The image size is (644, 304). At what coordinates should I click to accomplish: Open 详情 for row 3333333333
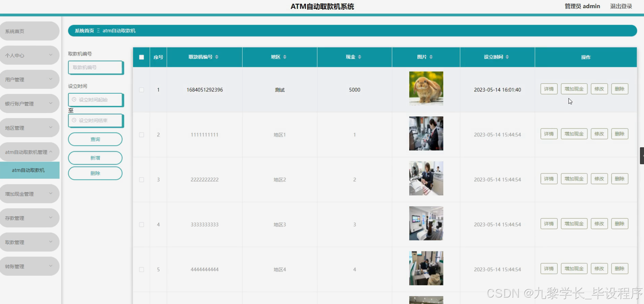coord(549,224)
